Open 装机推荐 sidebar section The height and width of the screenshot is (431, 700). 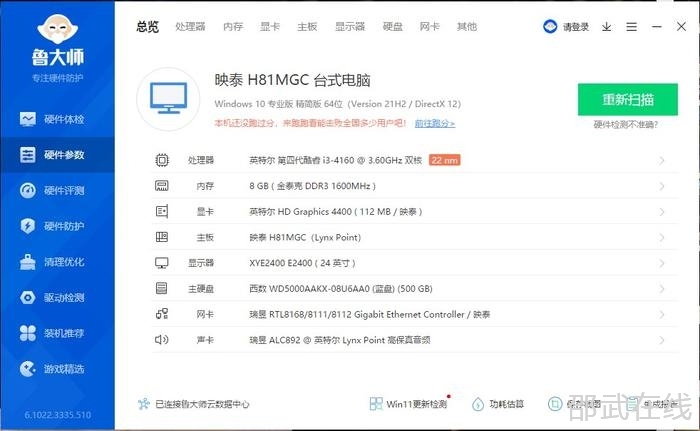click(57, 333)
